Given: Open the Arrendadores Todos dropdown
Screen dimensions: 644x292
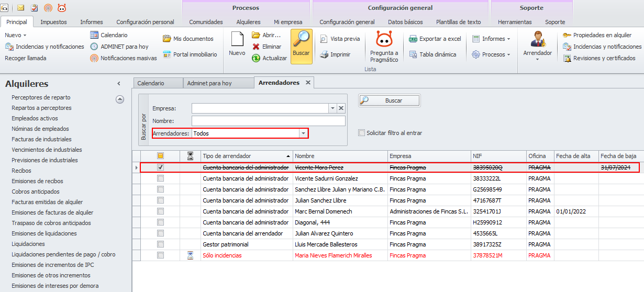Looking at the screenshot, I should [303, 133].
